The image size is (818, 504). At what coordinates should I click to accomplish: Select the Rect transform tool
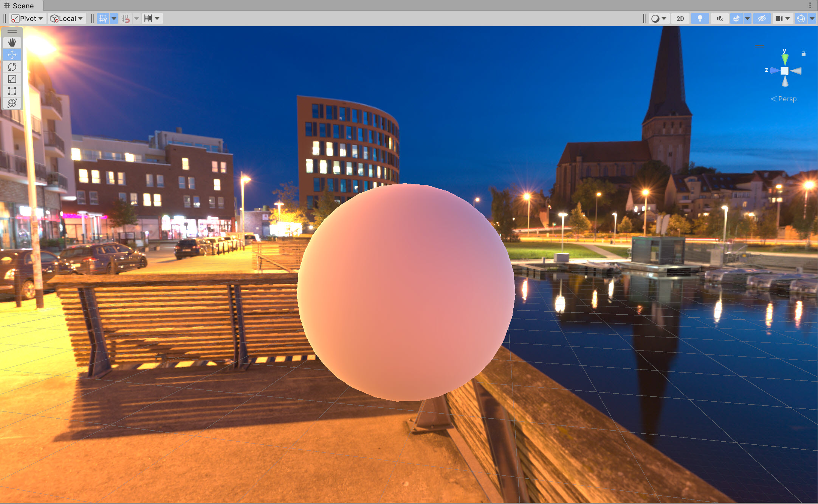click(12, 91)
